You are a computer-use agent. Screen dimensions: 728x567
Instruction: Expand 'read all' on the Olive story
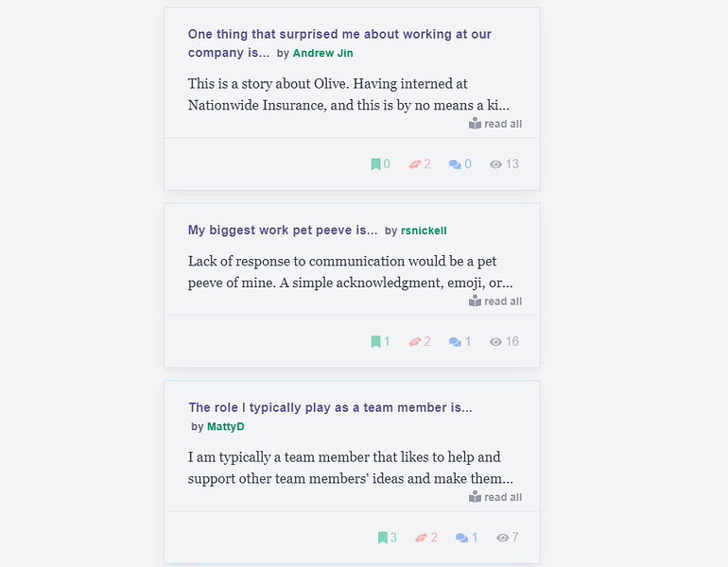(494, 124)
